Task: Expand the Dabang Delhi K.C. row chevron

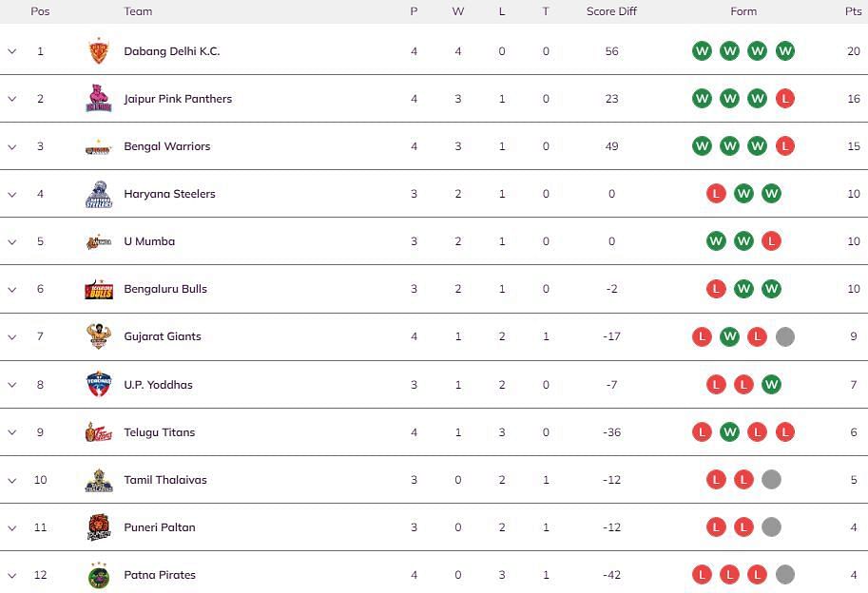Action: (x=12, y=51)
